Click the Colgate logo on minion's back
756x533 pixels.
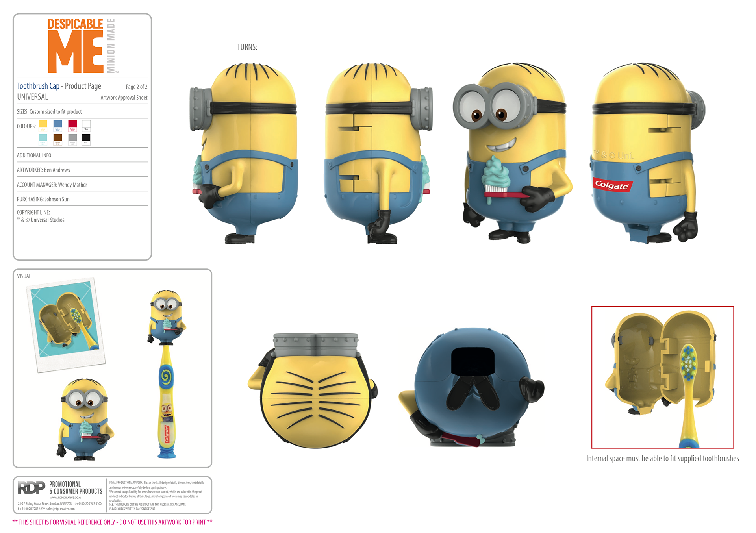[611, 185]
